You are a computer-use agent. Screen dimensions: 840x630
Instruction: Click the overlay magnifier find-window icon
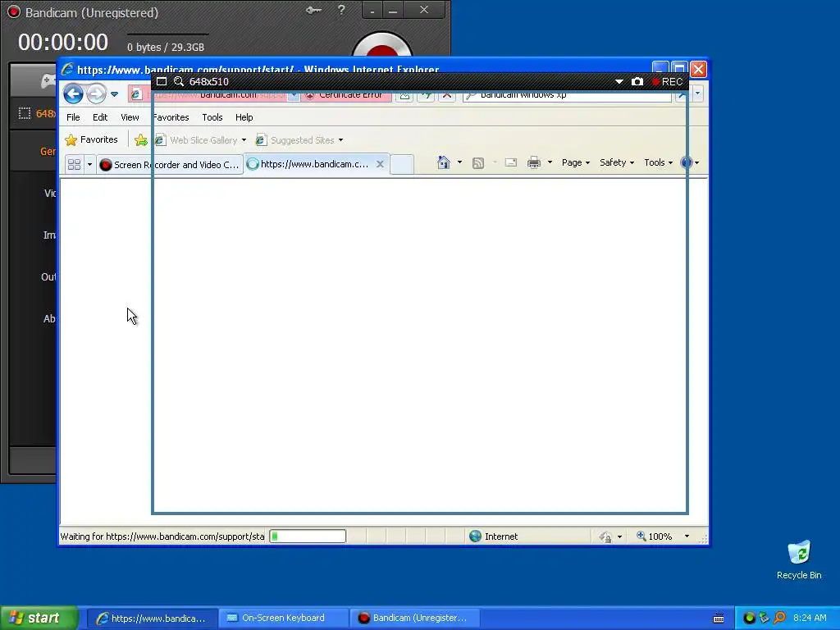(179, 81)
